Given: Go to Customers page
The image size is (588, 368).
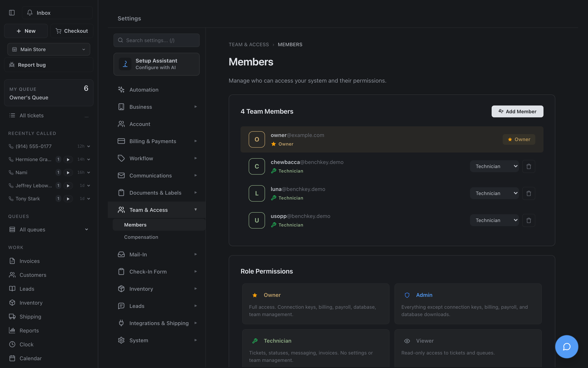Looking at the screenshot, I should pos(49,275).
